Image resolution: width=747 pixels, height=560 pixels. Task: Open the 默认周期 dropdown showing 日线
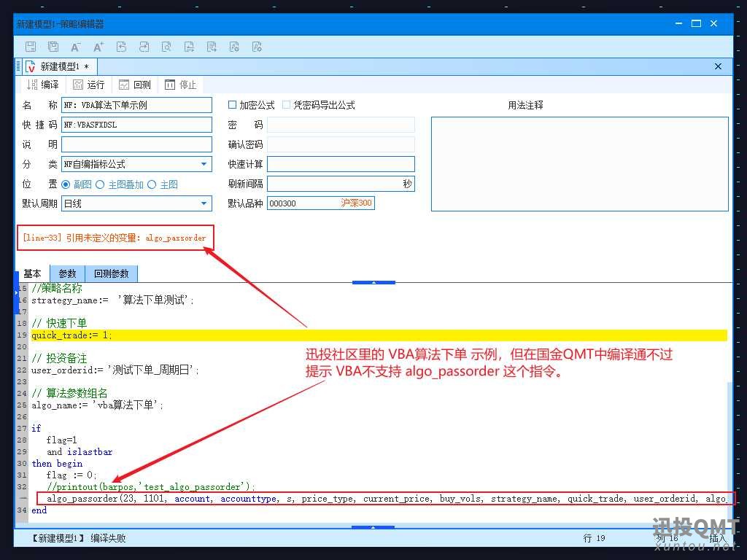click(x=136, y=203)
